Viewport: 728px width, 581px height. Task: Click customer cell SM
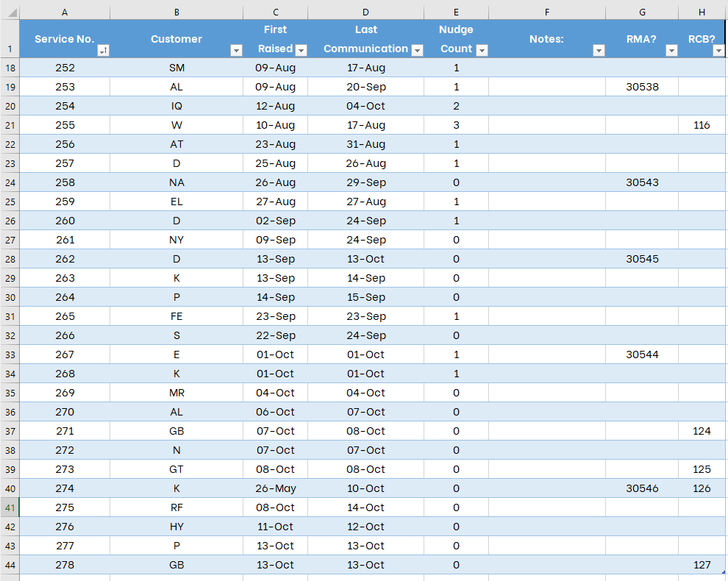(176, 68)
